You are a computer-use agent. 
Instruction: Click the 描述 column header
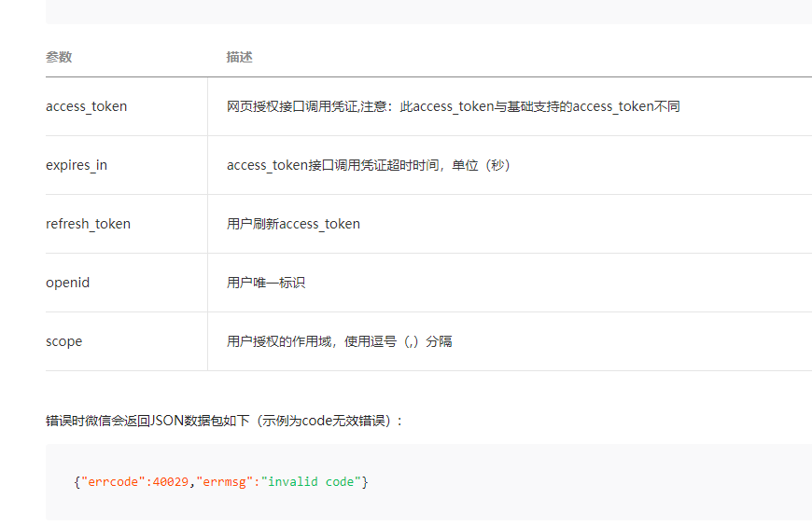239,57
